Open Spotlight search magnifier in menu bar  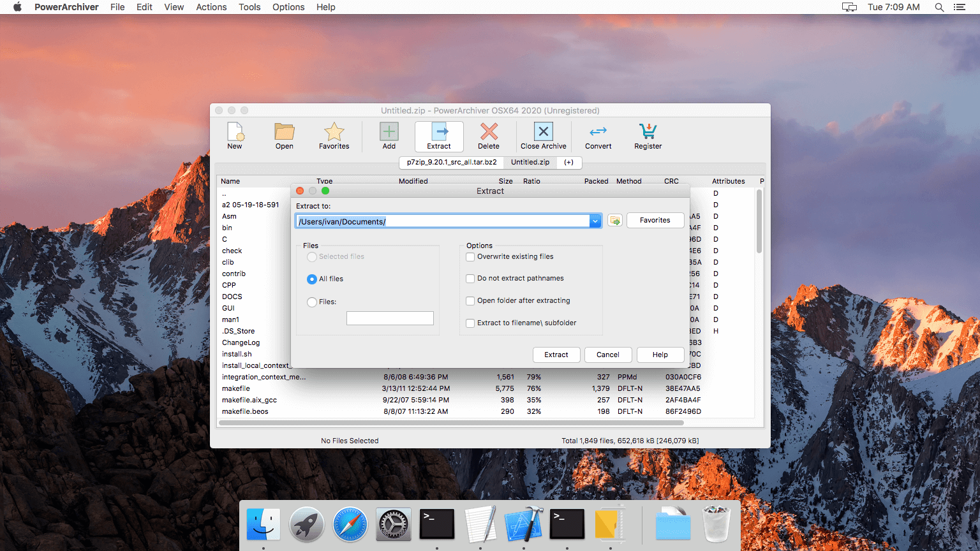point(939,7)
